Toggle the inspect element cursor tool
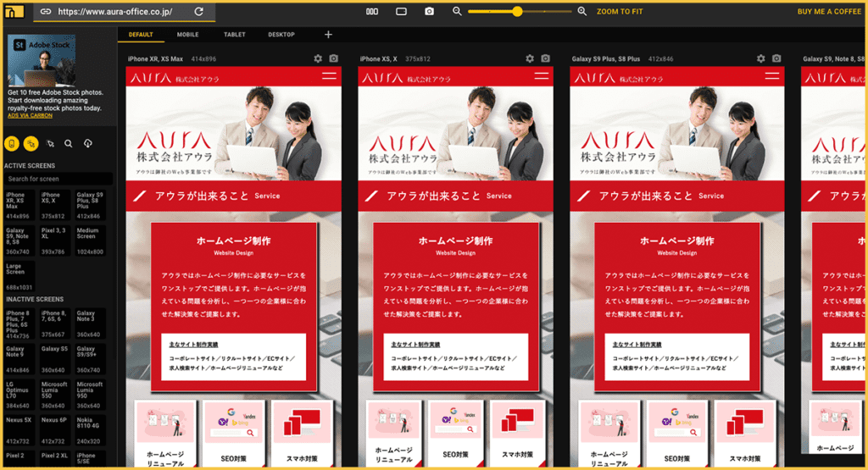 click(50, 144)
